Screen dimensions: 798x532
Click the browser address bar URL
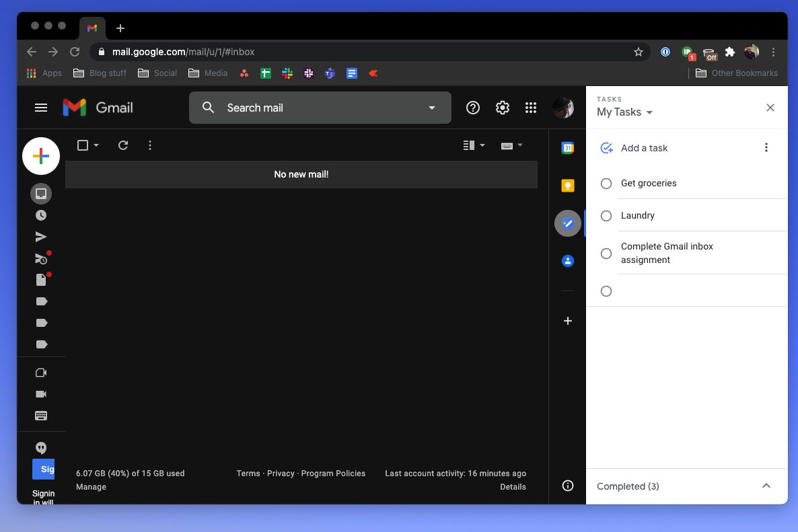(183, 52)
